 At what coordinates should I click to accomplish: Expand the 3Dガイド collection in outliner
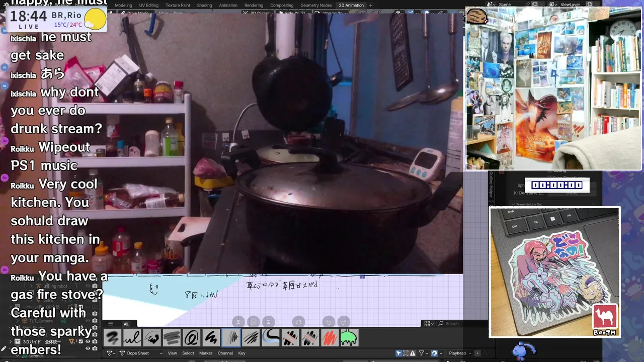click(11, 342)
